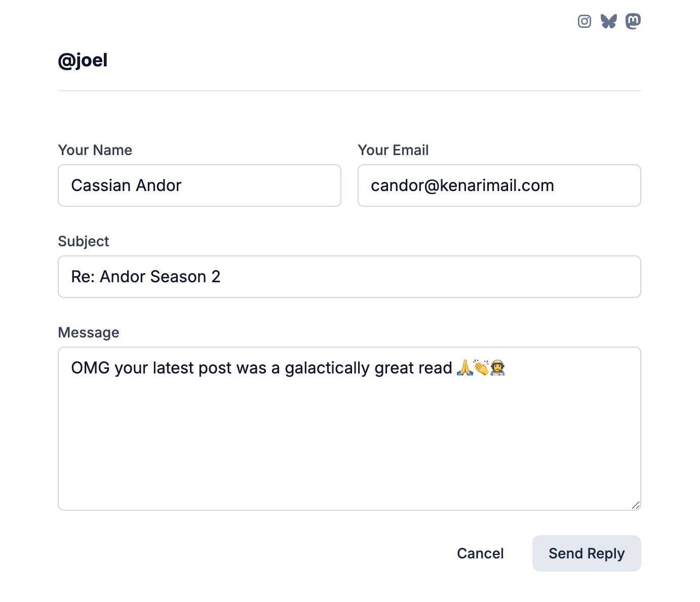Click the Cancel button
Screen dimensions: 700x602
(x=480, y=553)
